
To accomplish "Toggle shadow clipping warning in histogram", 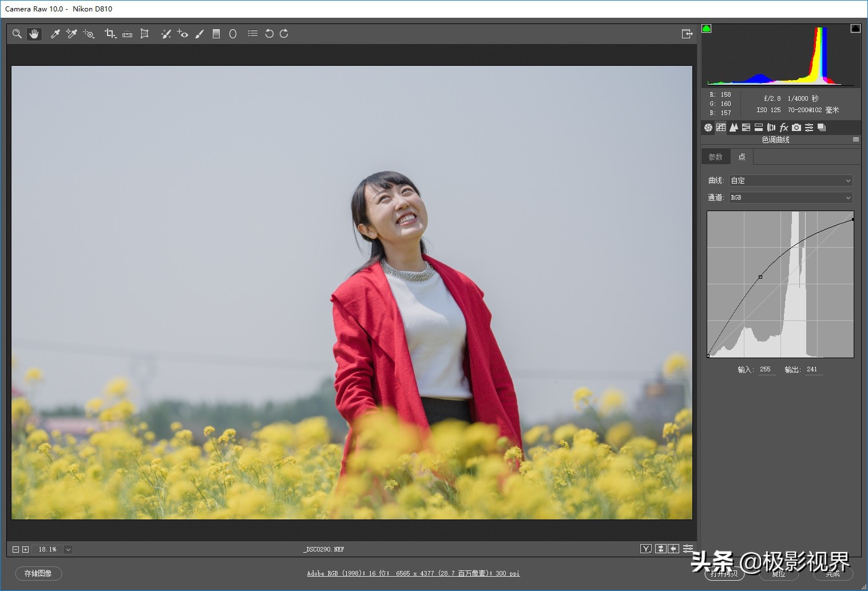I will (707, 29).
